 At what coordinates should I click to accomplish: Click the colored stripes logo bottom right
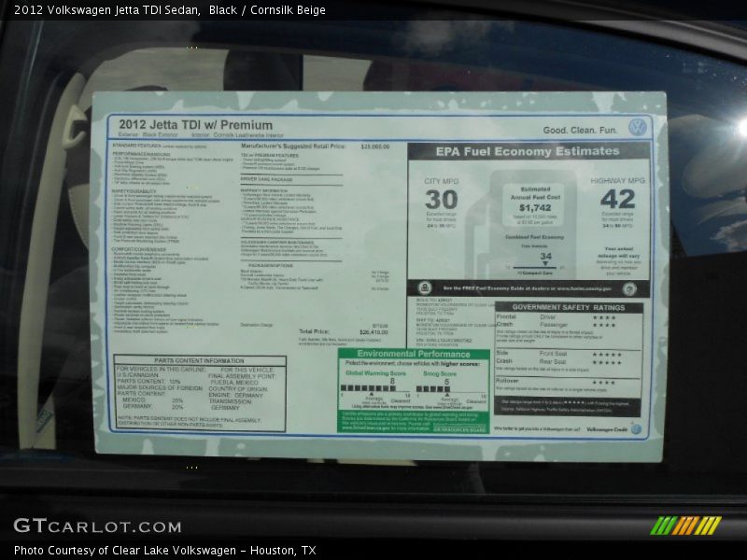(x=685, y=525)
